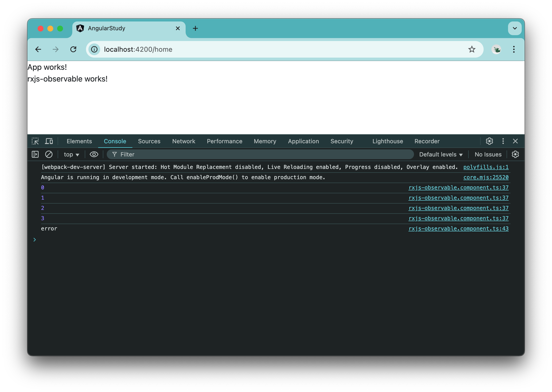
Task: Switch to the Sources tab
Action: [149, 141]
